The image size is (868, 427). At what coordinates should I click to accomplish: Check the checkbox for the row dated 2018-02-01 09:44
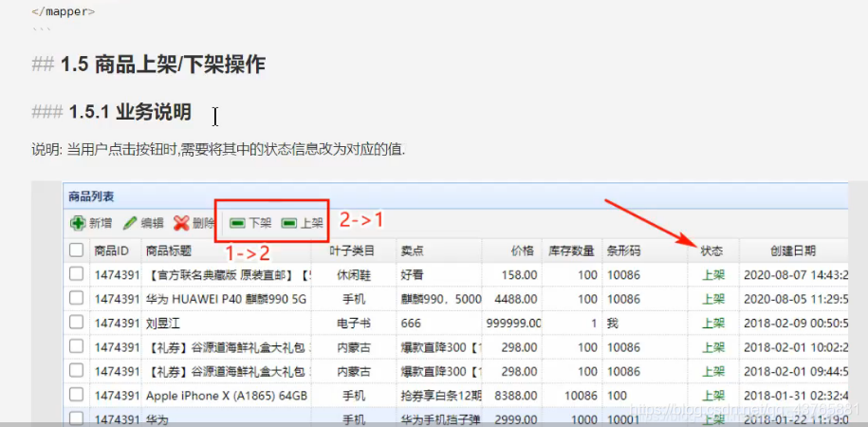click(x=77, y=370)
